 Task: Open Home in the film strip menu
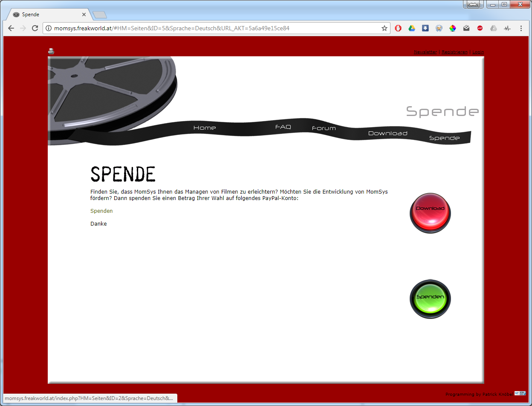coord(205,128)
